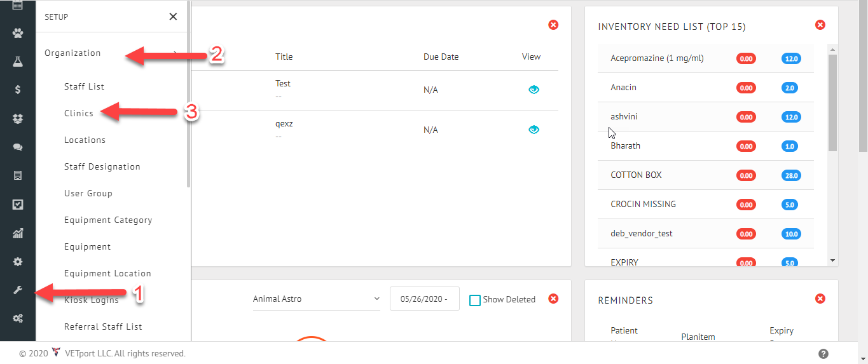Select Equipment Category menu entry
The width and height of the screenshot is (868, 364).
(108, 220)
